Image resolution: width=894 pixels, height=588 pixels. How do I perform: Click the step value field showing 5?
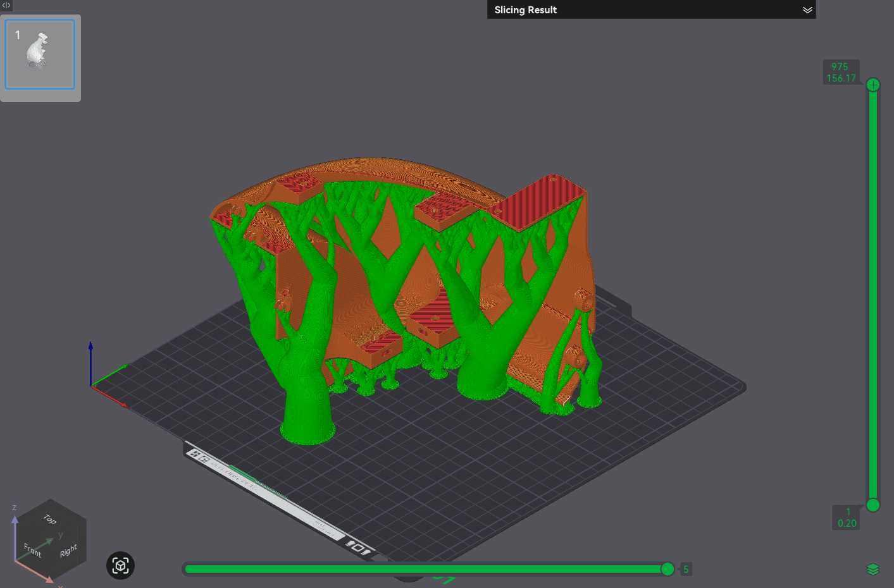686,569
